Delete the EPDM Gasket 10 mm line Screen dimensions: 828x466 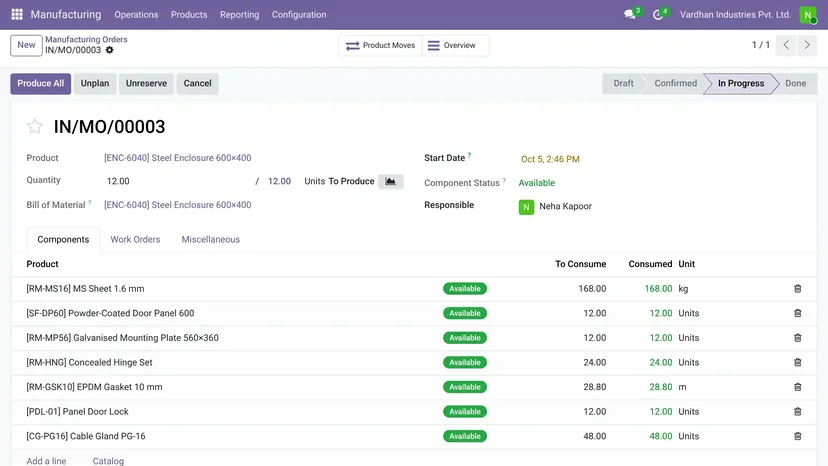point(797,387)
